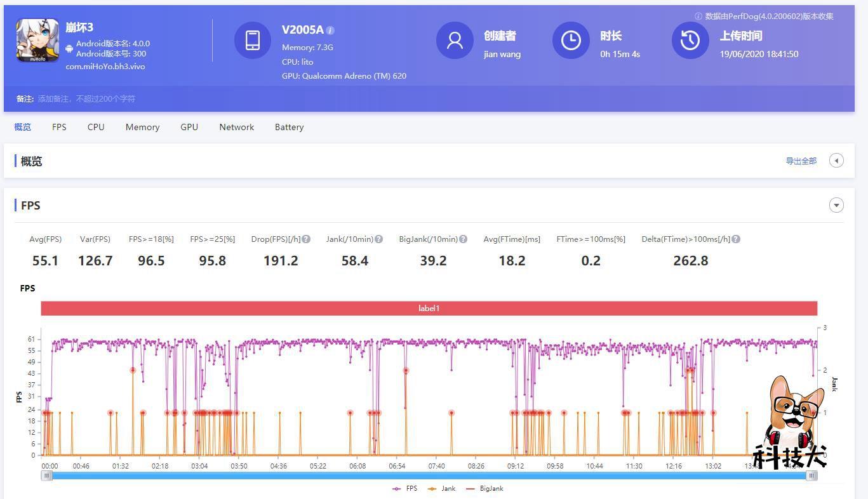Viewport: 868px width, 499px height.
Task: Click the creator person icon
Action: (x=455, y=40)
